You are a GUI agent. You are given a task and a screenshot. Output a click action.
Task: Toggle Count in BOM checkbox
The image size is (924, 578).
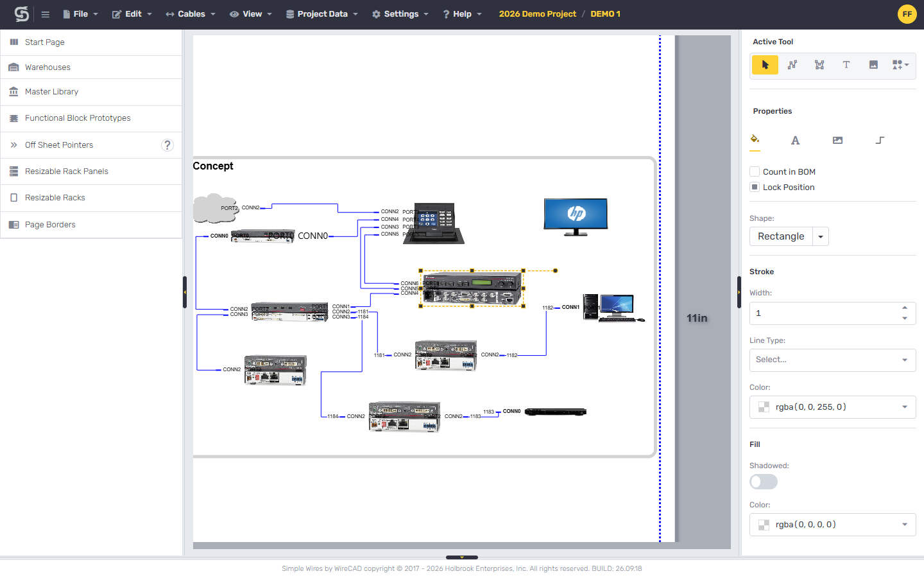coord(755,172)
